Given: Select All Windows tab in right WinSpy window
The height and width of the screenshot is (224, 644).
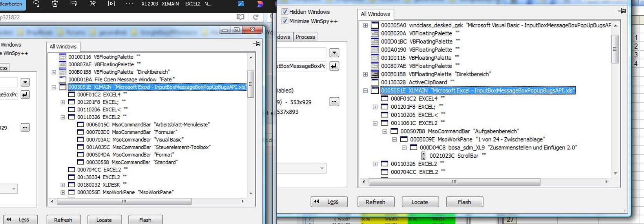Looking at the screenshot, I should (x=375, y=14).
